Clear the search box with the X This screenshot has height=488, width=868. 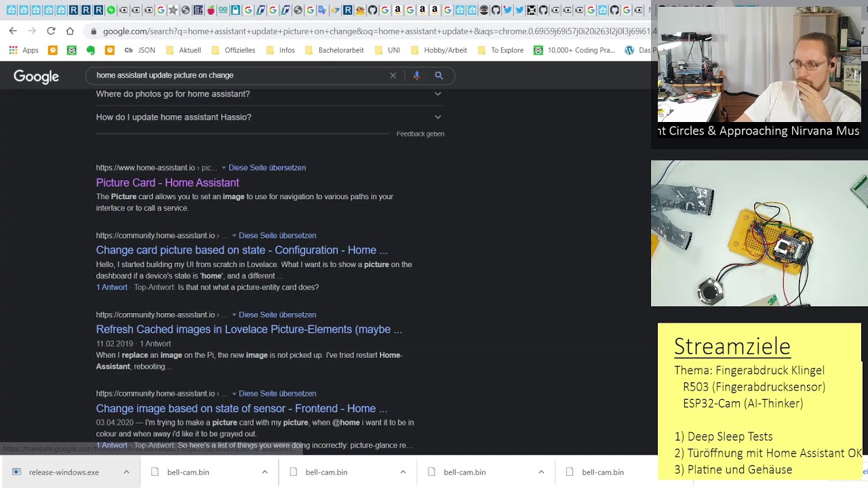pos(393,75)
